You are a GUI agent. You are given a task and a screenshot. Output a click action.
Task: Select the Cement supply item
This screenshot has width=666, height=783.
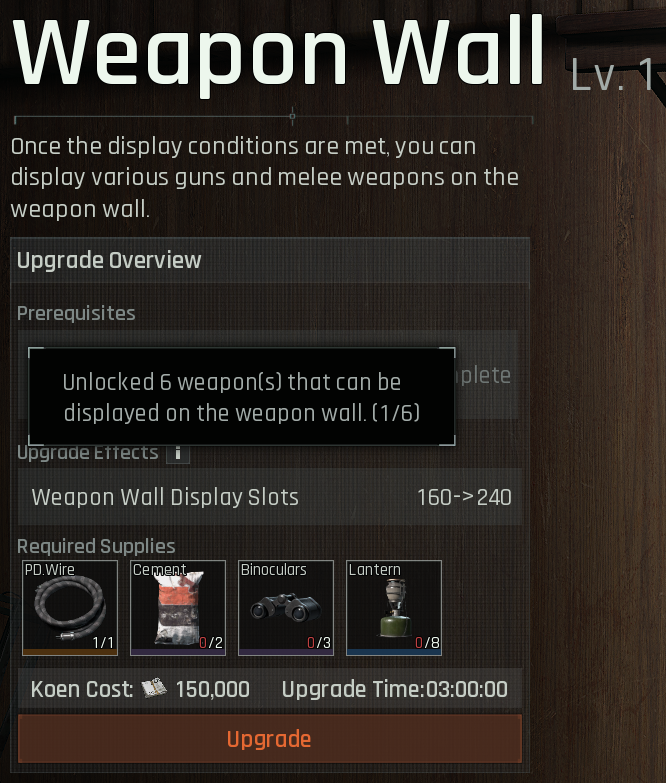coord(178,607)
